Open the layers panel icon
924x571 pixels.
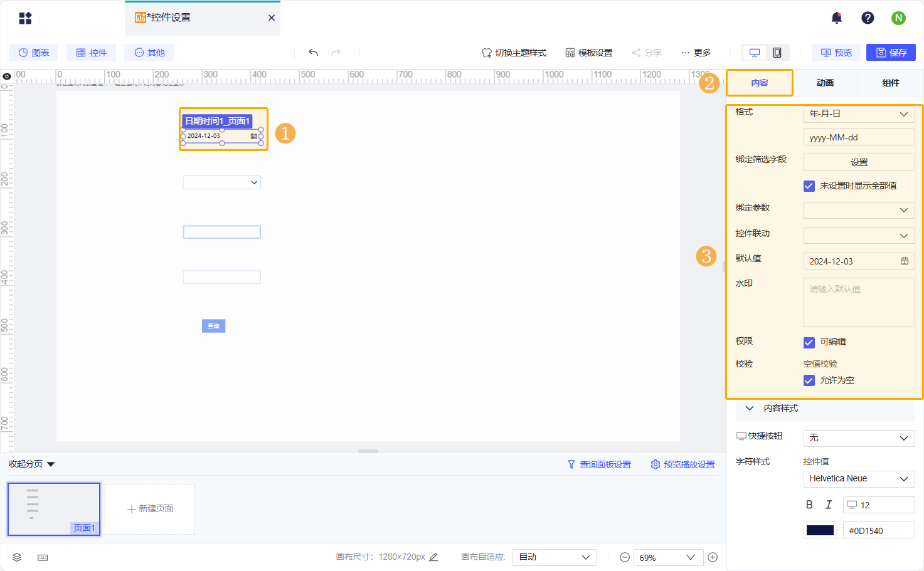[x=17, y=557]
